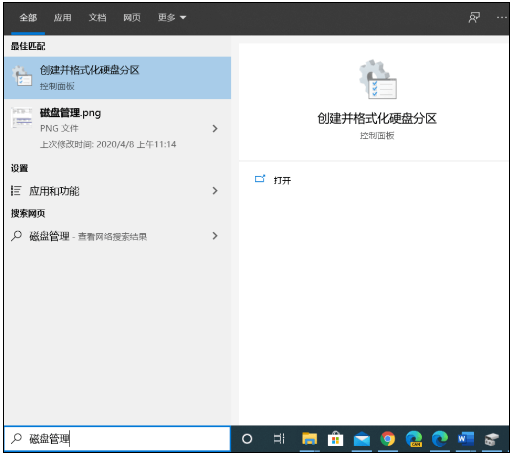The image size is (512, 455).
Task: Switch to the 文档 tab
Action: [x=97, y=17]
